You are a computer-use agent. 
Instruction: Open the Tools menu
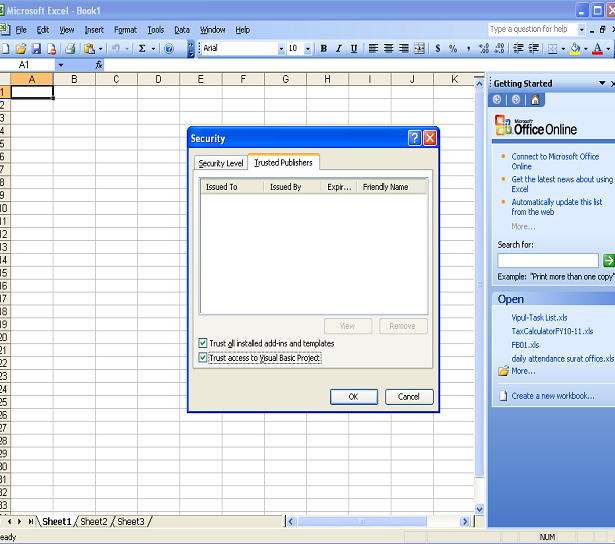tap(155, 30)
